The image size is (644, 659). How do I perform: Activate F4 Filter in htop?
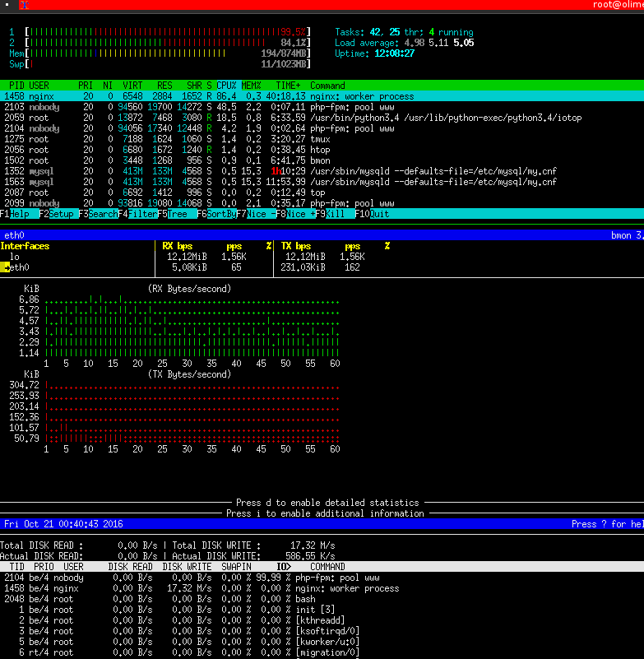click(138, 214)
